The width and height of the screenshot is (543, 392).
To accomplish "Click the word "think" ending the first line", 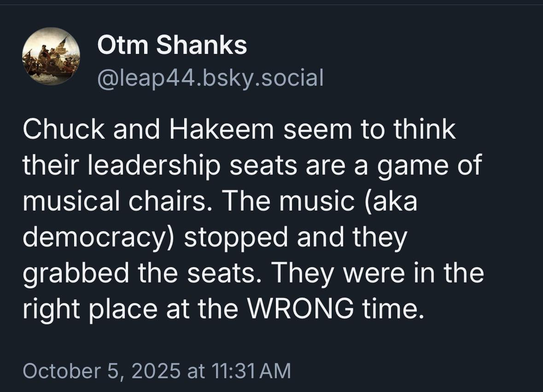I will click(424, 130).
